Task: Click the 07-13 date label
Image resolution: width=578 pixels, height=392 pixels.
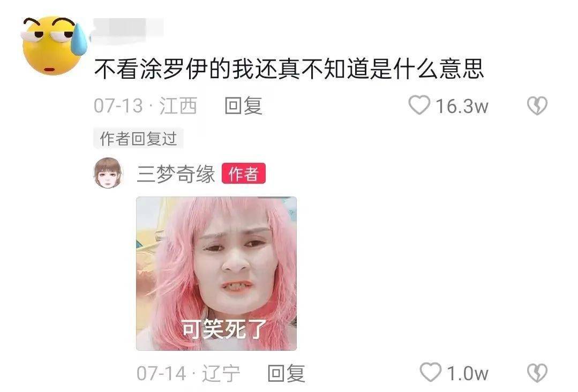Action: click(118, 106)
